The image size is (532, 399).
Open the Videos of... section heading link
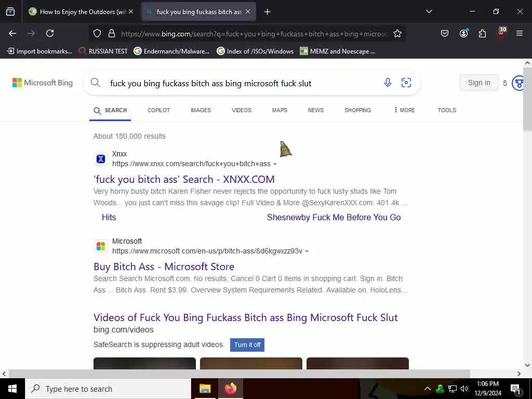coord(246,317)
